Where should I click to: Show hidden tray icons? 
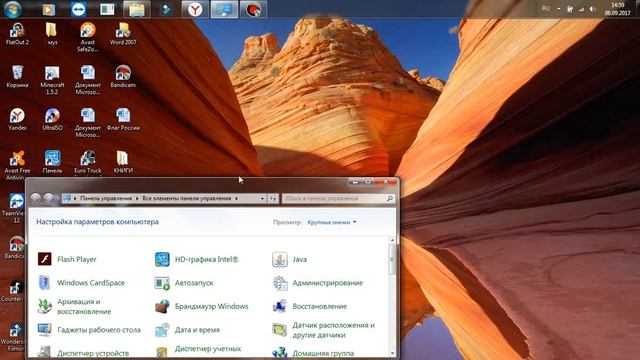coord(558,9)
